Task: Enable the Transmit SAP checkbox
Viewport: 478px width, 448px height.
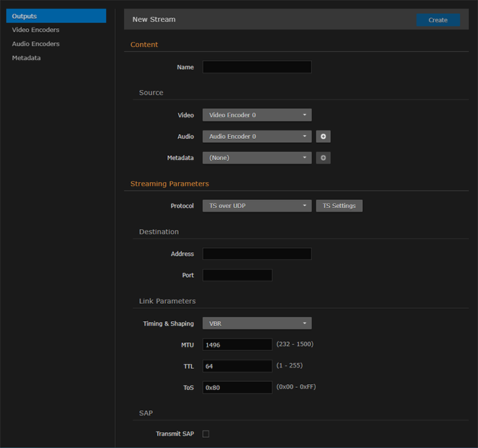Action: click(206, 434)
